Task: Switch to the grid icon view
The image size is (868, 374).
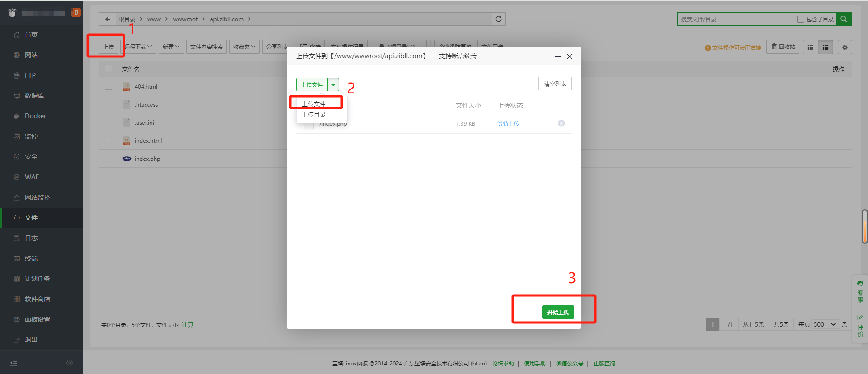Action: point(811,47)
